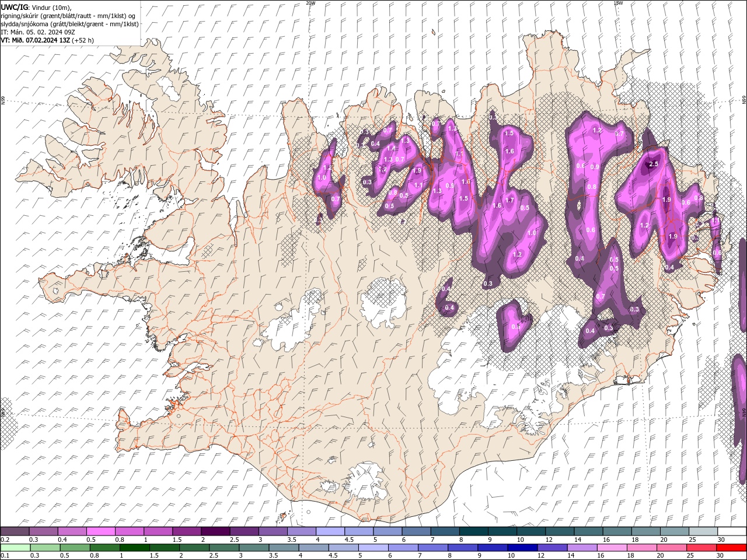747x560 pixels.
Task: Click the 'slydda/snjókoma' legend description line
Action: (x=69, y=24)
